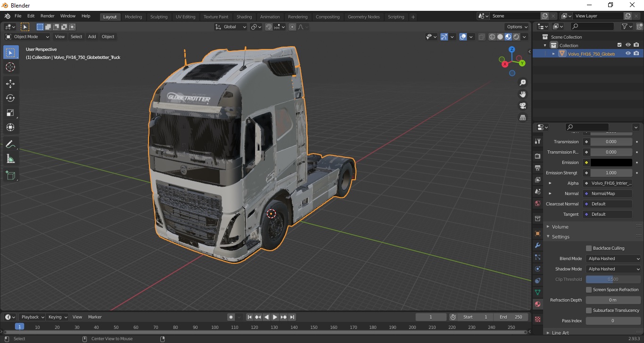Select the Add Cube tool
The height and width of the screenshot is (343, 644).
(x=10, y=176)
